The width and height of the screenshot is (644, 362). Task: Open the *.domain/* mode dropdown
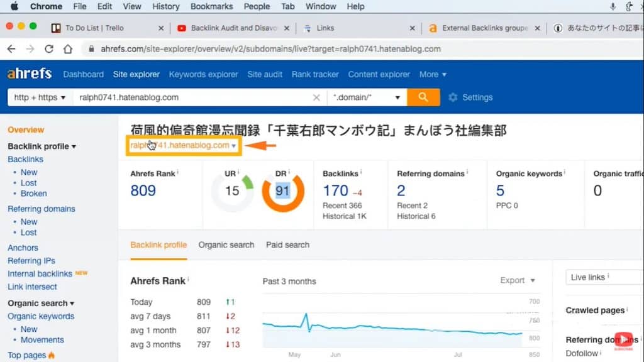(x=367, y=97)
